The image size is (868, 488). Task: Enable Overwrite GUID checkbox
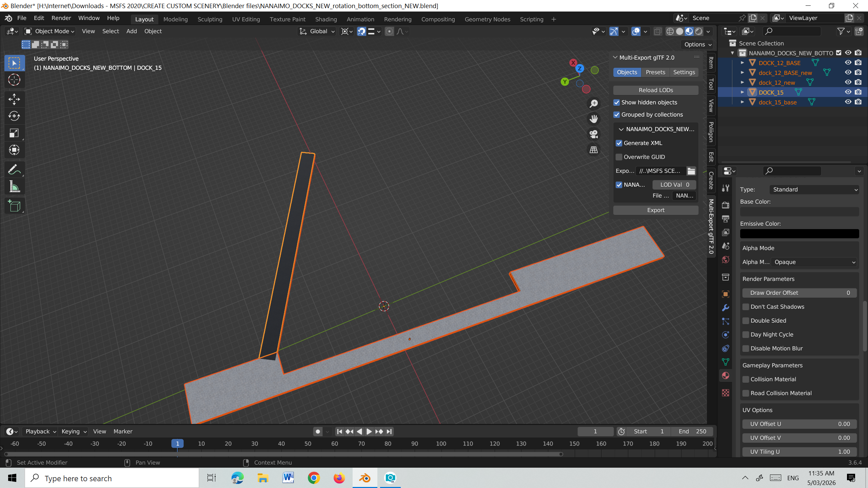coord(619,157)
